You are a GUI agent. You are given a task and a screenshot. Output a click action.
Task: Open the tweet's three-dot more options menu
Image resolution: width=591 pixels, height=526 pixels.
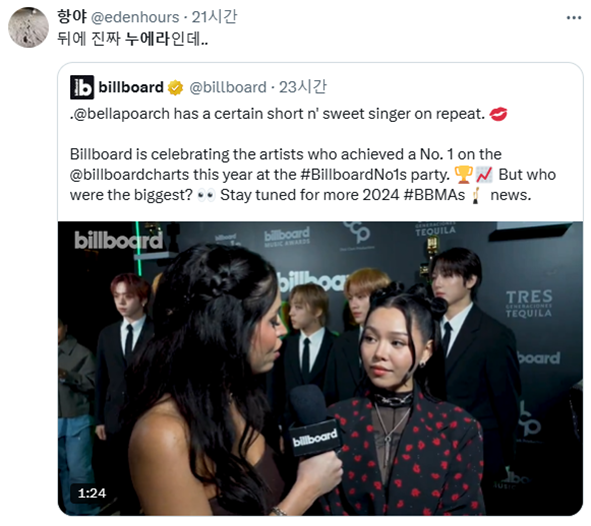[x=574, y=18]
